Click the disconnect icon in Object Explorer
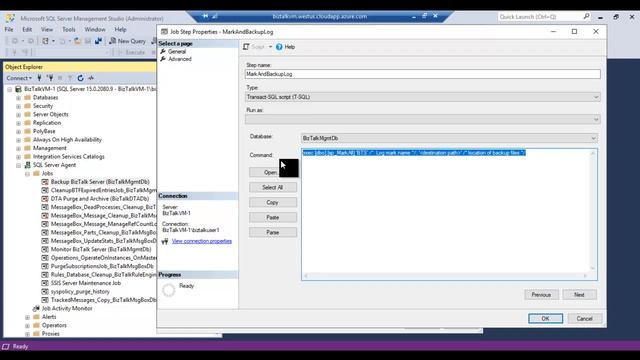This screenshot has height=360, width=640. [x=50, y=78]
